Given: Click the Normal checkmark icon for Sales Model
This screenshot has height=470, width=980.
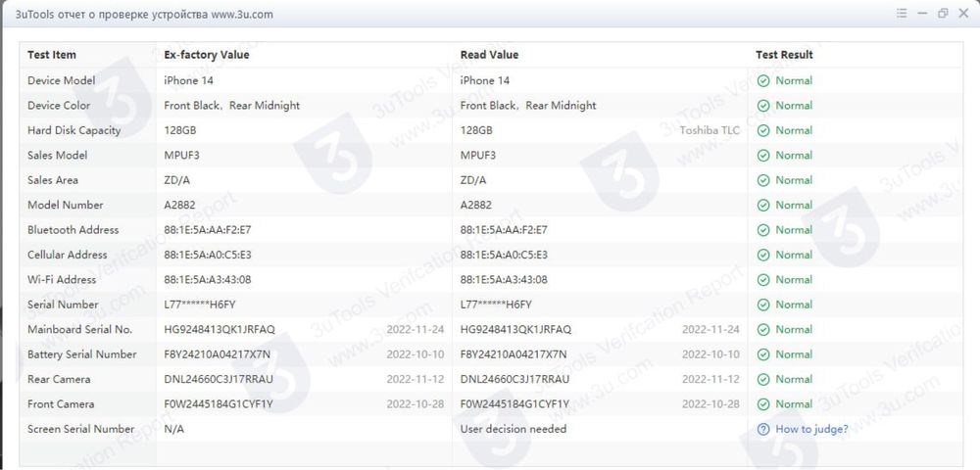Looking at the screenshot, I should pos(763,156).
